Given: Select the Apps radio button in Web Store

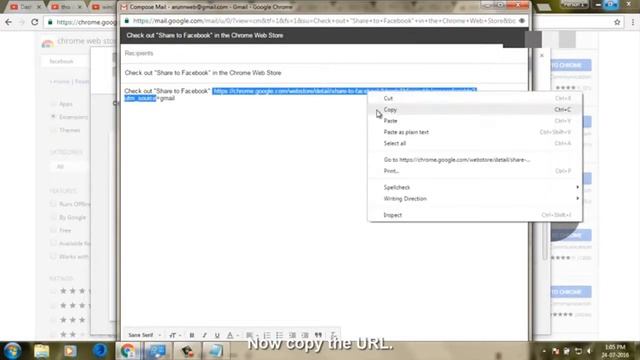Looking at the screenshot, I should click(x=53, y=104).
